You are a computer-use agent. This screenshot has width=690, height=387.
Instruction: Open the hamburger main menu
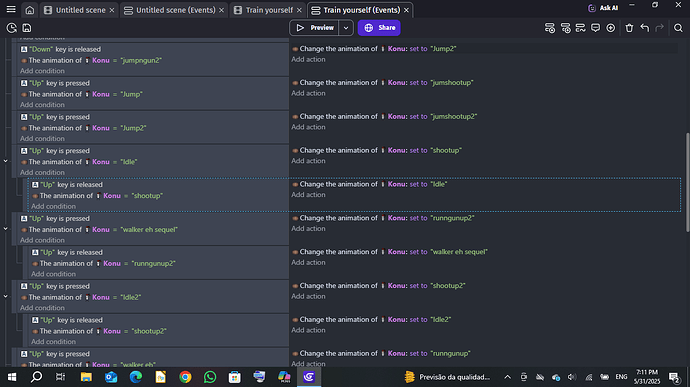click(x=11, y=10)
